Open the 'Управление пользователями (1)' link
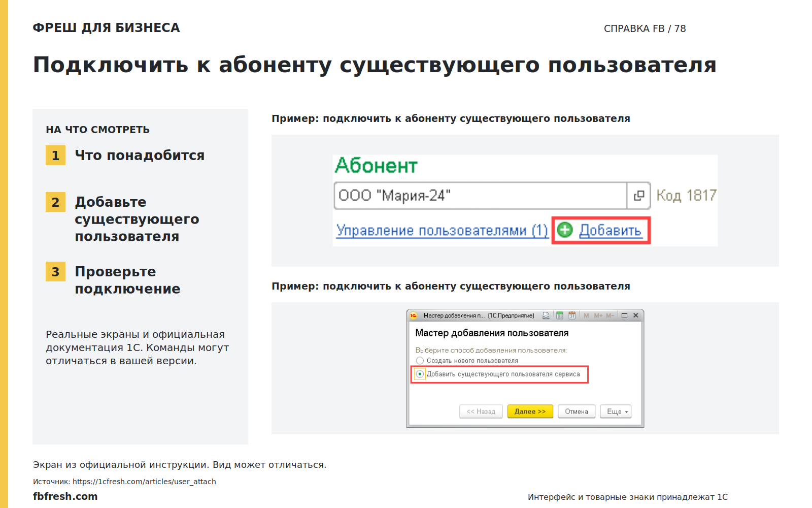This screenshot has height=508, width=812. [442, 231]
